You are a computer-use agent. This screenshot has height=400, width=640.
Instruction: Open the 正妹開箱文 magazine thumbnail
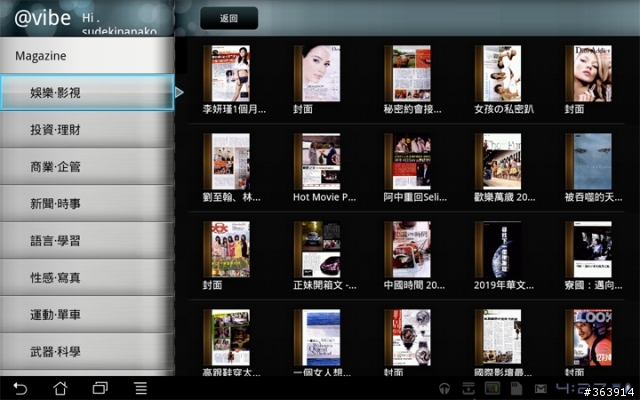point(317,249)
